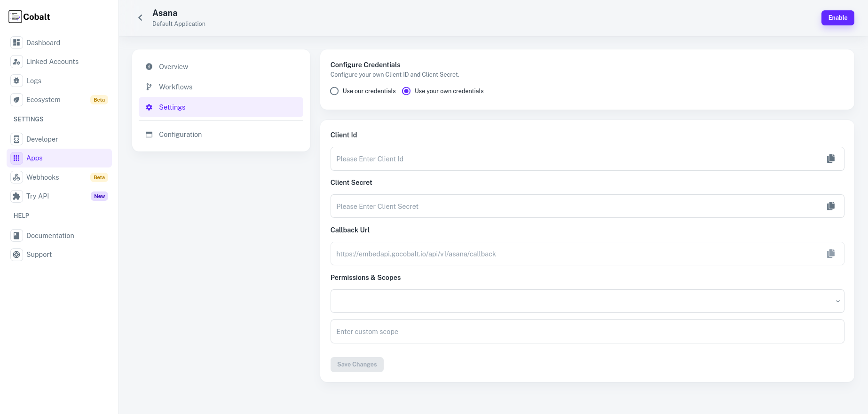Copy the Callback Url value
This screenshot has height=414, width=868.
[x=831, y=254]
